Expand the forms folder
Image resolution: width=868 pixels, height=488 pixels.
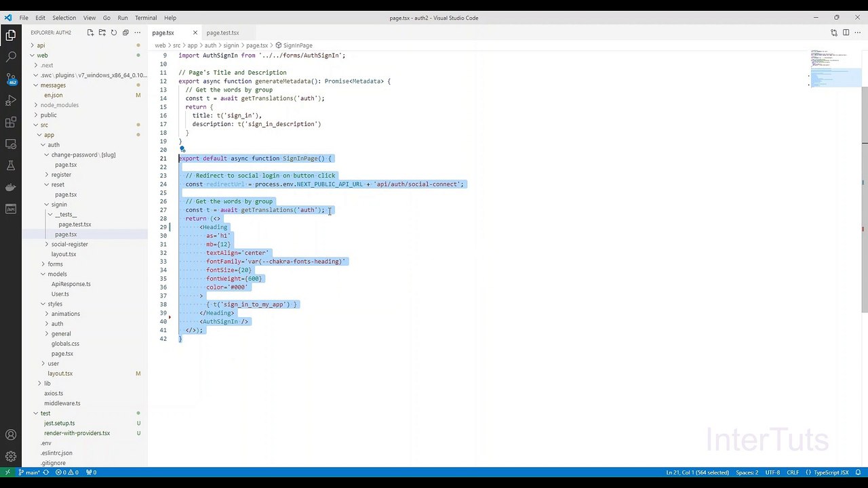(x=55, y=264)
